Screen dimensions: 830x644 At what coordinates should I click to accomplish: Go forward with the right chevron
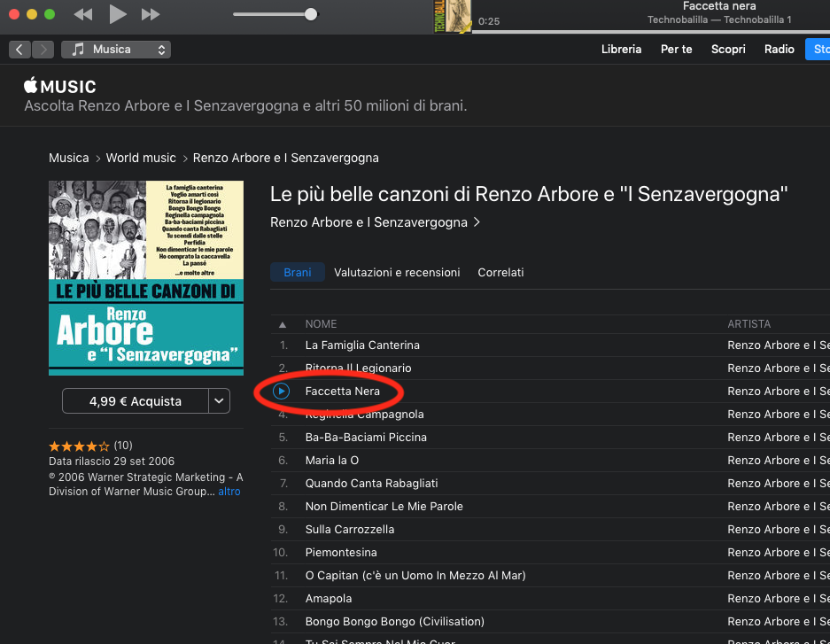coord(43,50)
